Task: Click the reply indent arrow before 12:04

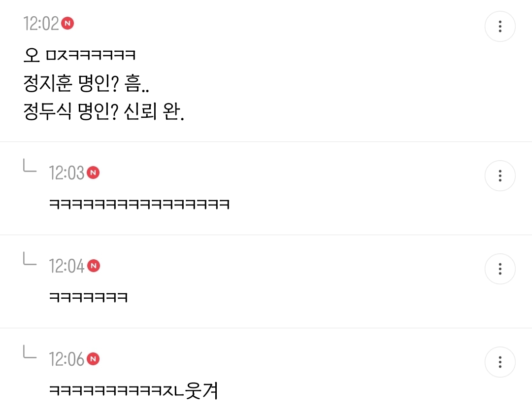Action: coord(30,258)
